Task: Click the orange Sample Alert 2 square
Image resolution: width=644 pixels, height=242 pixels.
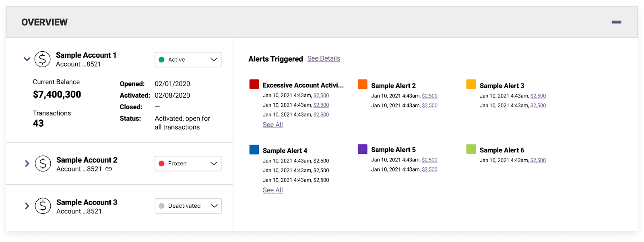Action: pyautogui.click(x=363, y=84)
